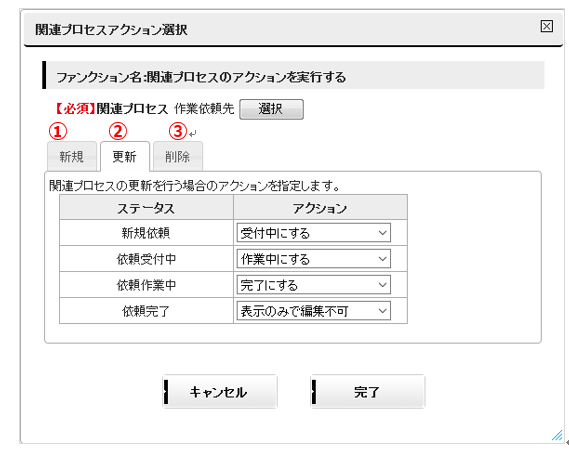Open the 受付中にする dropdown for 新規依頼
Viewport: 569px width, 450px height.
click(314, 233)
